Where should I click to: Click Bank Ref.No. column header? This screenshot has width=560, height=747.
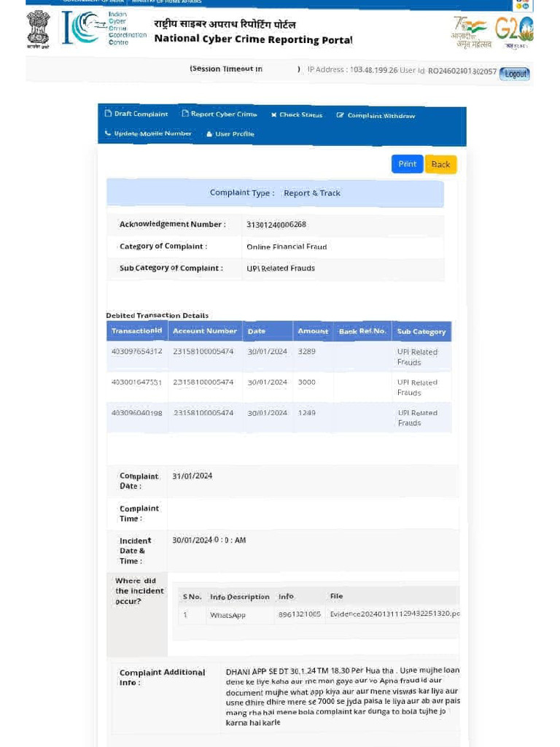pyautogui.click(x=362, y=331)
